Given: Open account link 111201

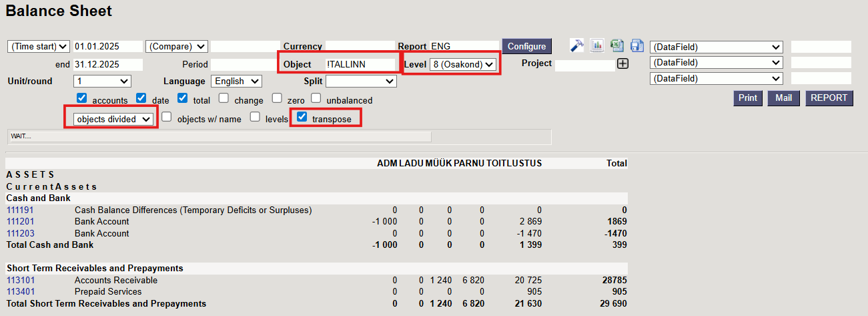Looking at the screenshot, I should click(20, 222).
